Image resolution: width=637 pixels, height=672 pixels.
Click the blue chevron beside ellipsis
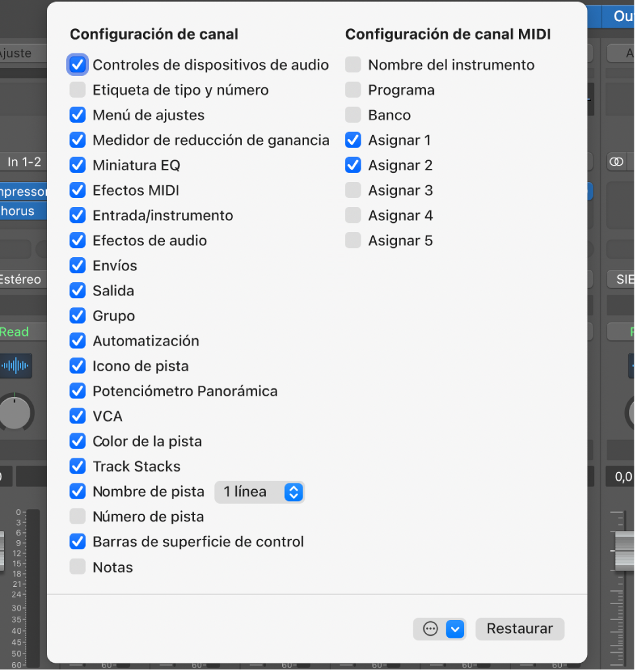click(456, 629)
